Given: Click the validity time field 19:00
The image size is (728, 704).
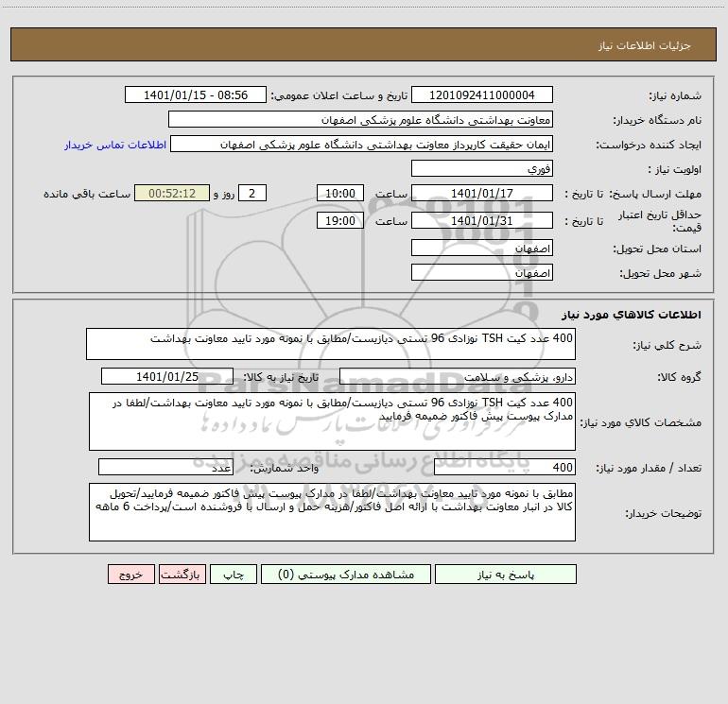Looking at the screenshot, I should [339, 221].
